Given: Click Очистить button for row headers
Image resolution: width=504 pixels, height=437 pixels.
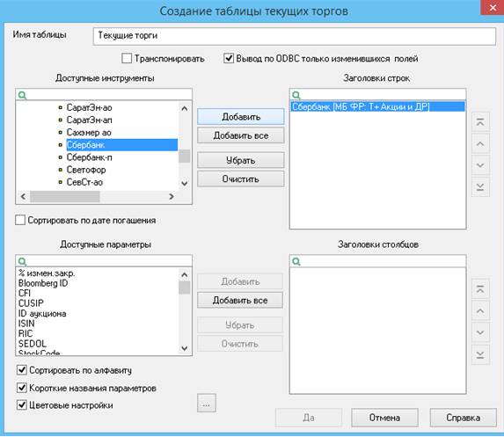Looking at the screenshot, I should [241, 178].
